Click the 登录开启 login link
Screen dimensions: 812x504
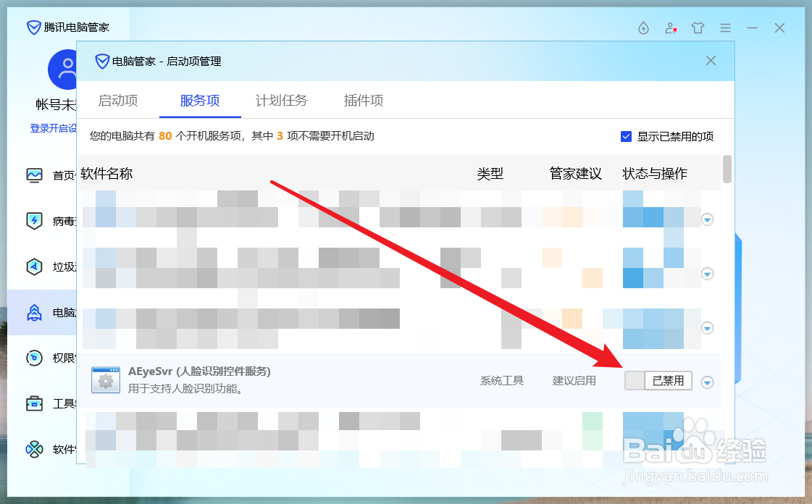tap(54, 128)
